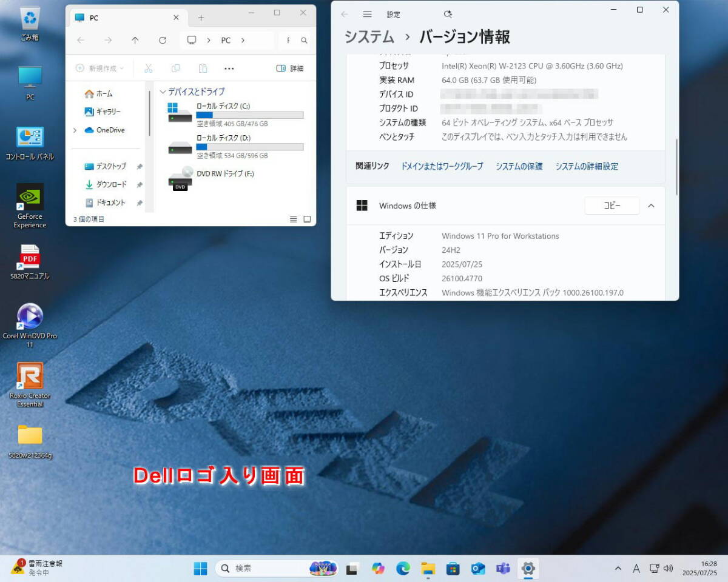Open Microsoft Edge from the taskbar

403,568
